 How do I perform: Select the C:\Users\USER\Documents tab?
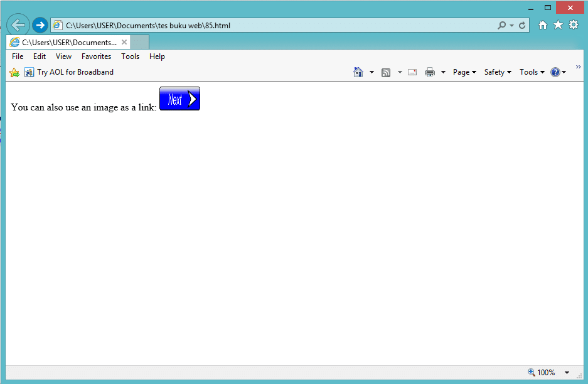coord(66,41)
